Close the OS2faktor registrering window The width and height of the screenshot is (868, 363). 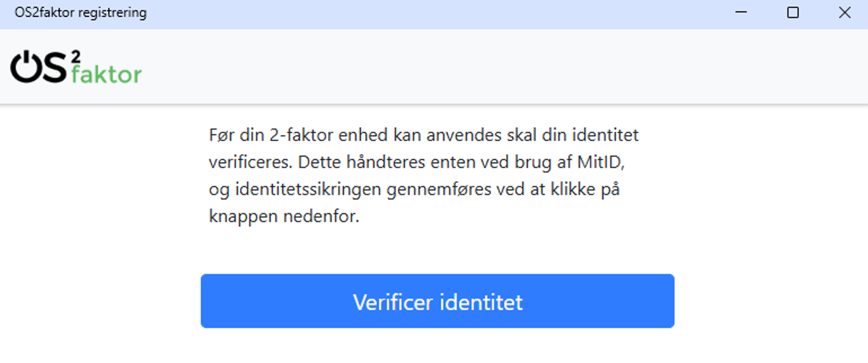pos(844,13)
